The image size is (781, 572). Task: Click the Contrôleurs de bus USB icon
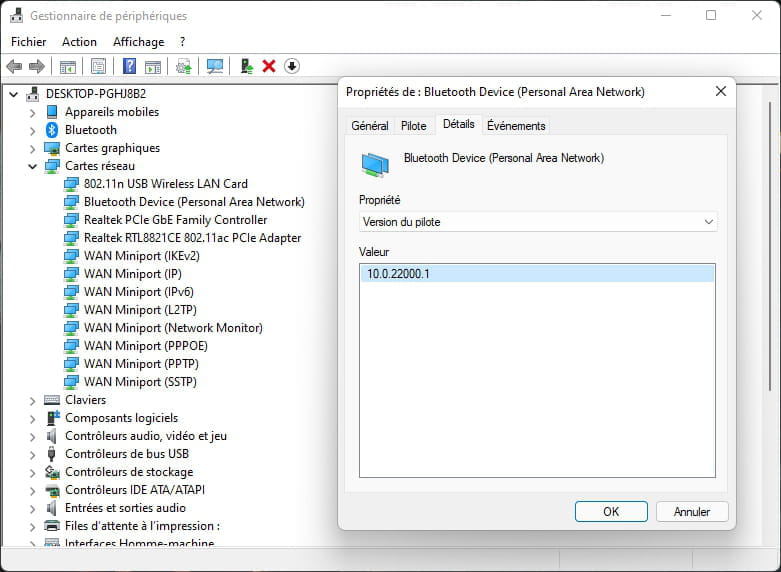(51, 453)
